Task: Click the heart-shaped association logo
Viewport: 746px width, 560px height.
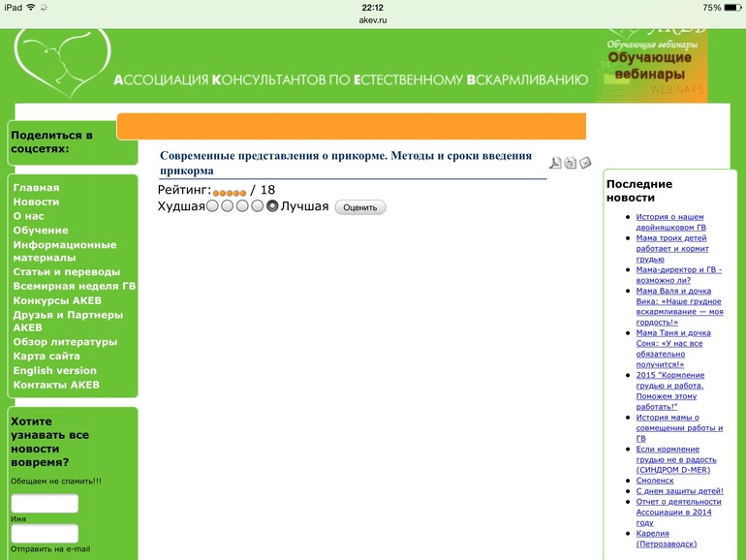Action: pos(62,62)
